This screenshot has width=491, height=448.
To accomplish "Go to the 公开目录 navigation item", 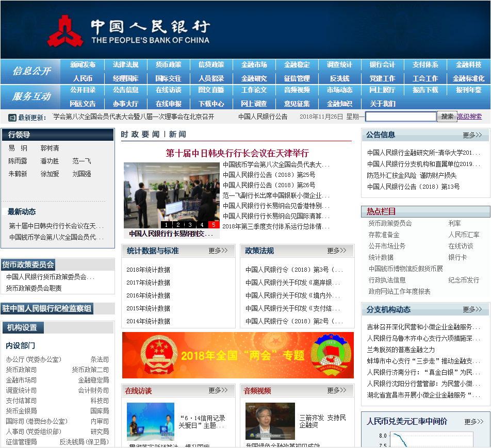I will point(83,90).
